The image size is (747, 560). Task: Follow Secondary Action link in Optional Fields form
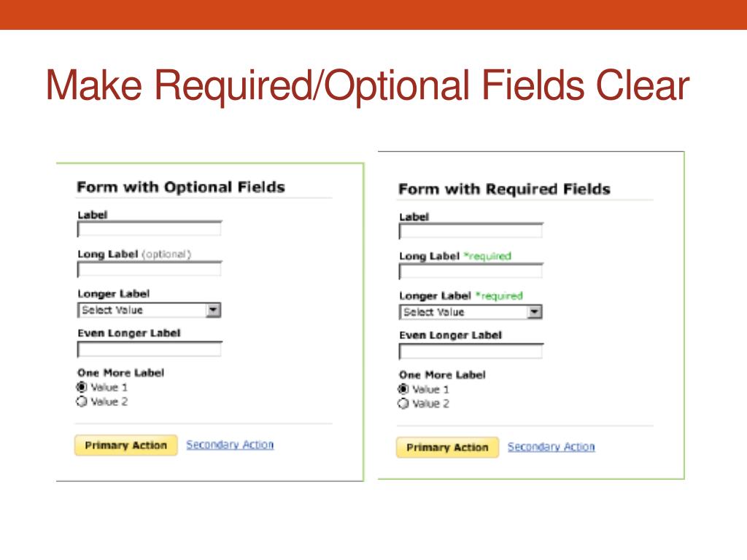[230, 445]
